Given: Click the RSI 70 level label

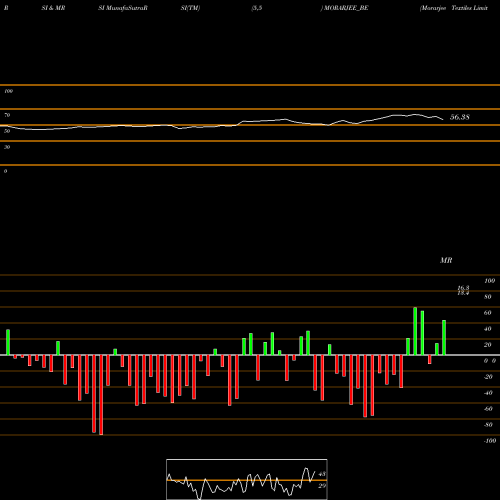Looking at the screenshot, I should coord(7,115).
